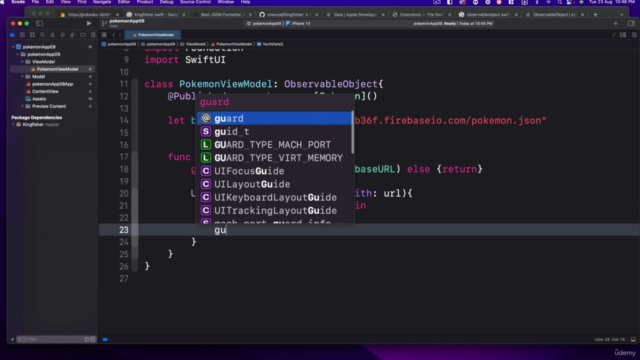Choose UILayoutGuide completion
Screen dimensions: 640x360
(274, 184)
